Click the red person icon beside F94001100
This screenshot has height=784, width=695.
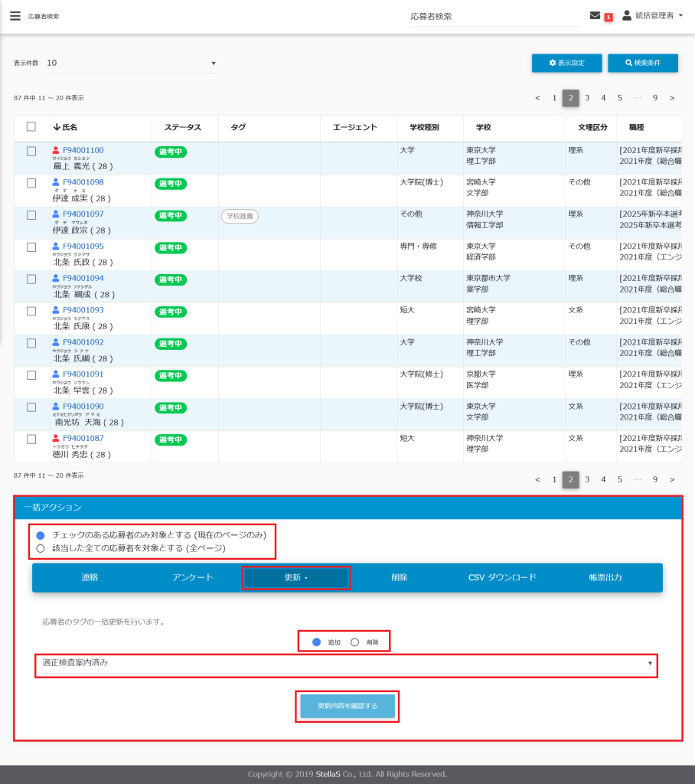56,151
